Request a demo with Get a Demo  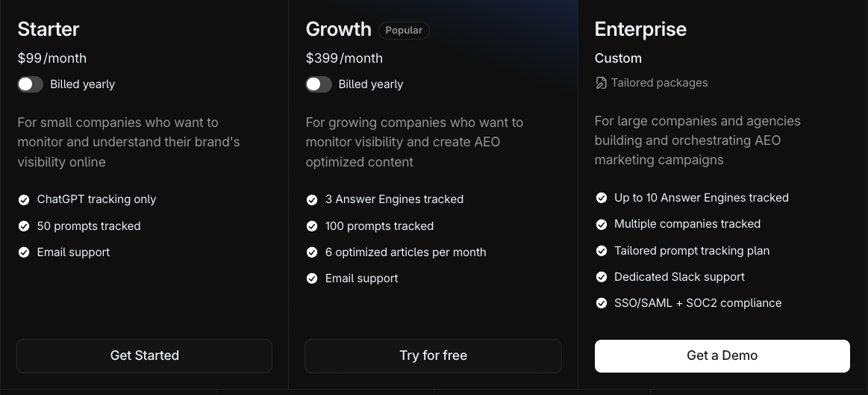tap(722, 355)
